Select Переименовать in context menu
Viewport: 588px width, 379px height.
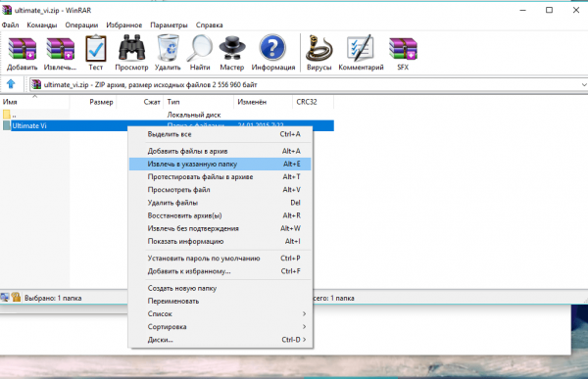[x=220, y=301]
